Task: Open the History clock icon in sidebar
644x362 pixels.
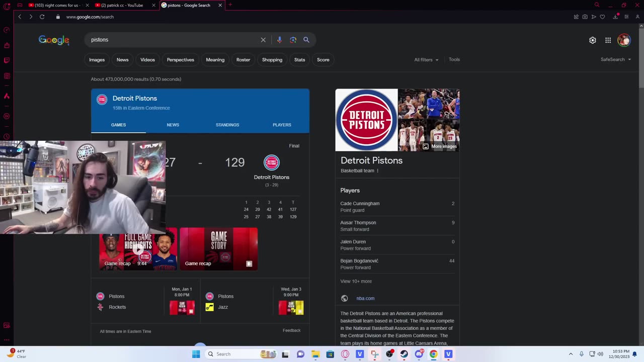Action: pyautogui.click(x=7, y=136)
